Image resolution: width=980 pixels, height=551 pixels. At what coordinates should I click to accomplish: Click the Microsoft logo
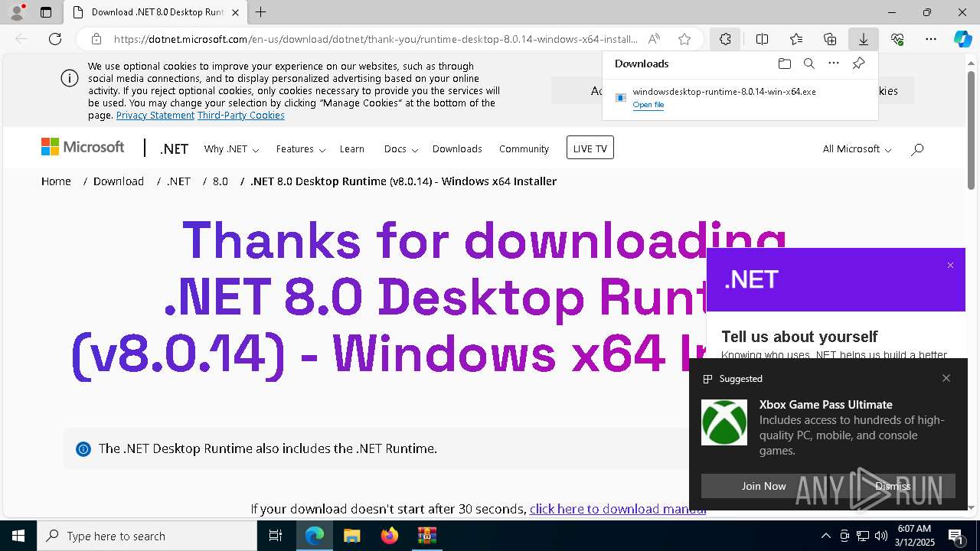pos(83,147)
